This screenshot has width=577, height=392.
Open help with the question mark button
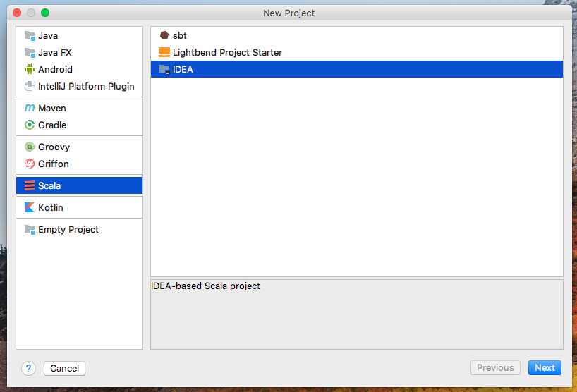[29, 368]
